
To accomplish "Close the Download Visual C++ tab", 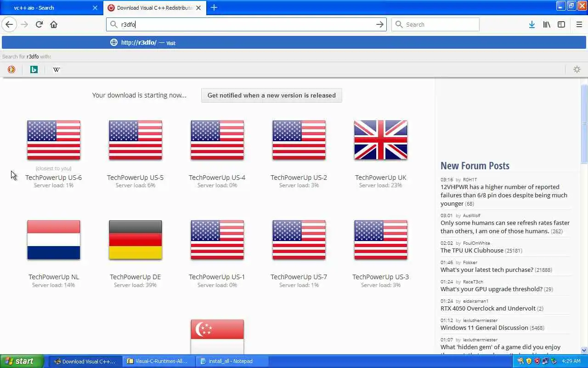I will [198, 8].
